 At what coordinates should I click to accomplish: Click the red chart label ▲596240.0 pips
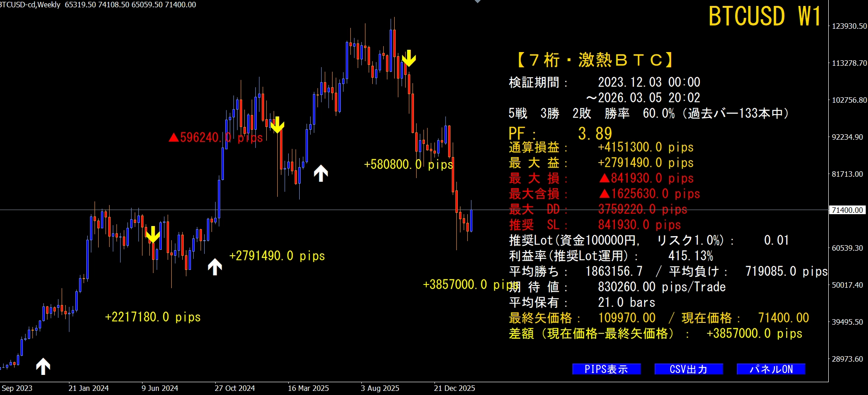pyautogui.click(x=216, y=137)
